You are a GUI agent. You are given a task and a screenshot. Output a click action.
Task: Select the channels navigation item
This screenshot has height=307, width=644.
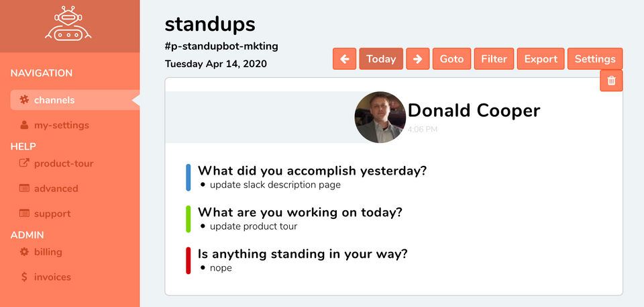coord(54,100)
